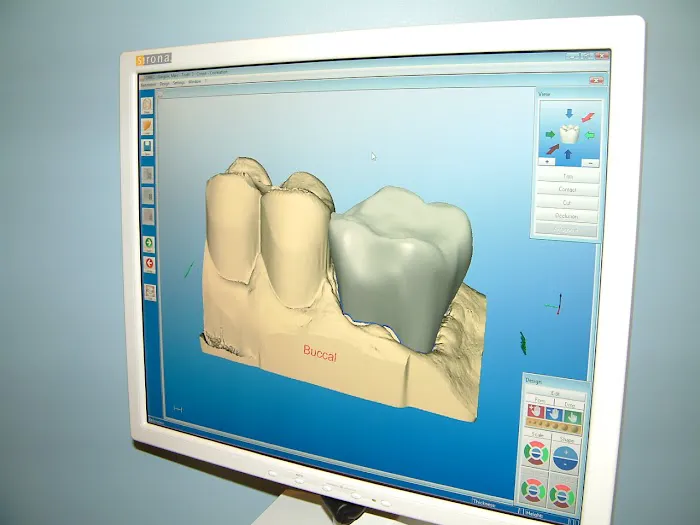
Task: Click the grey crown restoration model
Action: point(400,268)
